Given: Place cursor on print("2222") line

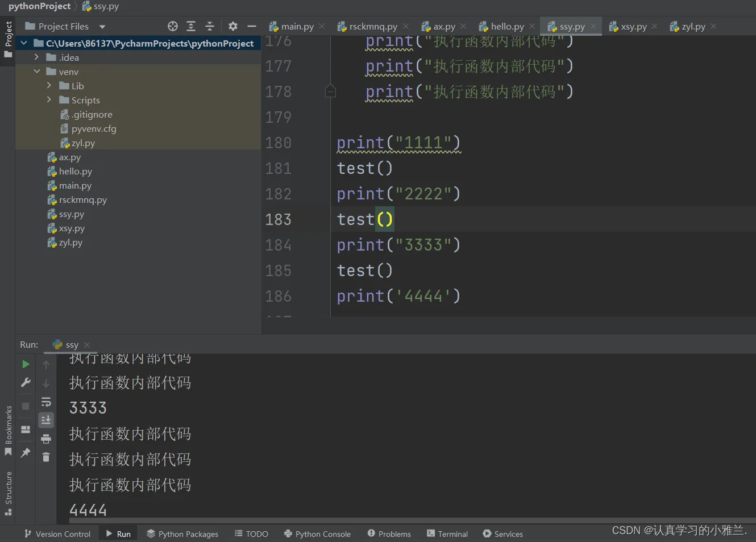Looking at the screenshot, I should click(x=398, y=194).
